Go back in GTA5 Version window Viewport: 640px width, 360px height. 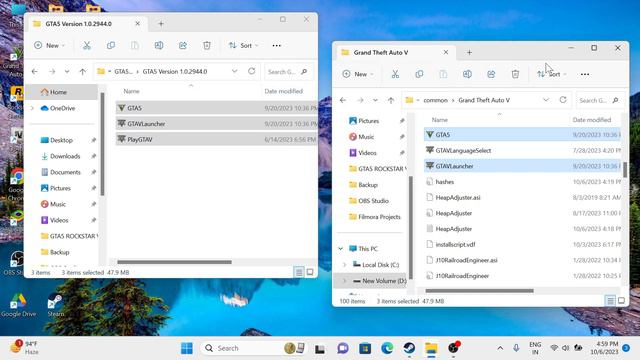(35, 71)
